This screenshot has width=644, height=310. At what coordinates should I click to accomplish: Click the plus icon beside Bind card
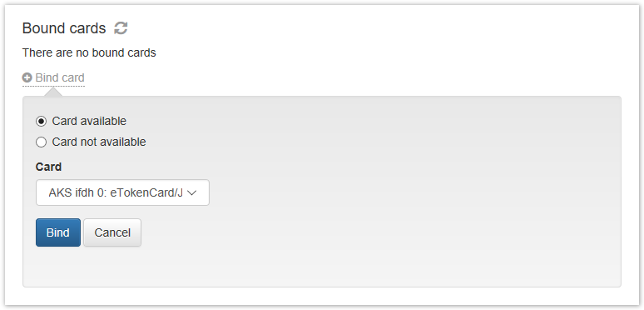click(27, 77)
